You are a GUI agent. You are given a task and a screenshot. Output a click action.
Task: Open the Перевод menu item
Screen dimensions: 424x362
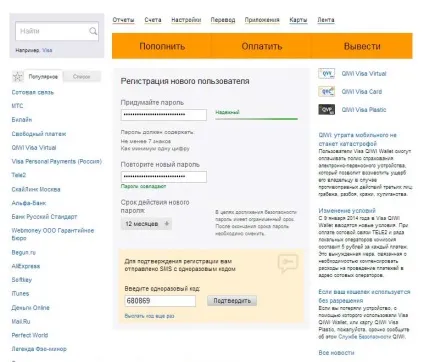click(223, 20)
